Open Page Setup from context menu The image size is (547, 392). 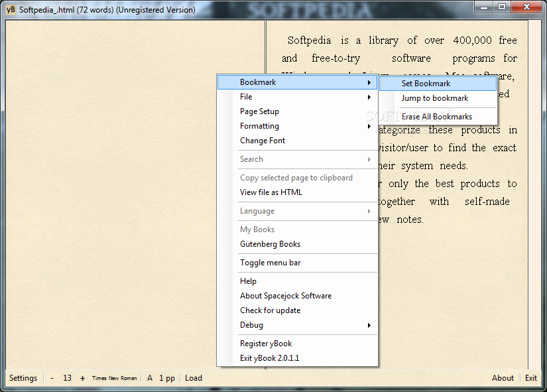point(296,111)
